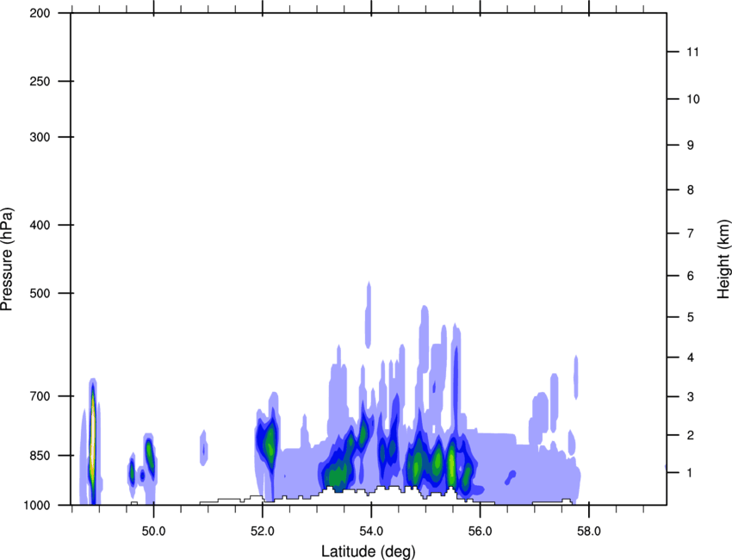
Task: Click the 500 pressure tick label
Action: tap(40, 293)
